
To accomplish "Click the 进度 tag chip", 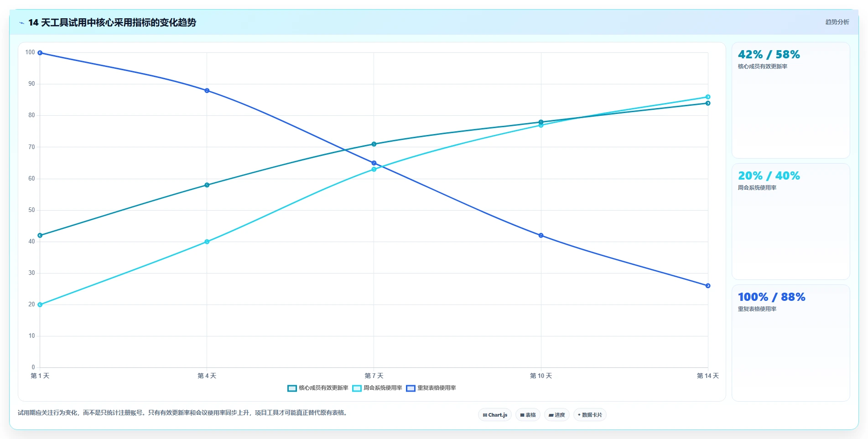I will click(556, 415).
